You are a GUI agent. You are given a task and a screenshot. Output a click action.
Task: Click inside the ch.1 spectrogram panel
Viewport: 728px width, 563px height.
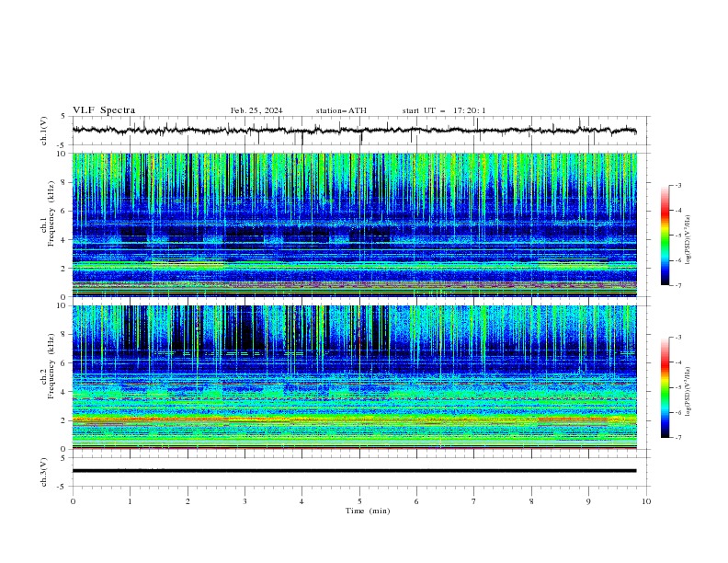pyautogui.click(x=354, y=224)
